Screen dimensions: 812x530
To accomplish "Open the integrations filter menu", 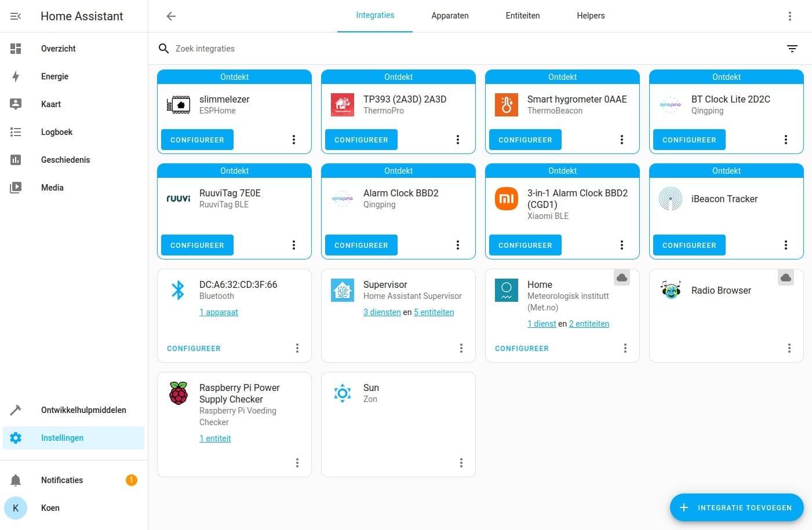I will (792, 49).
